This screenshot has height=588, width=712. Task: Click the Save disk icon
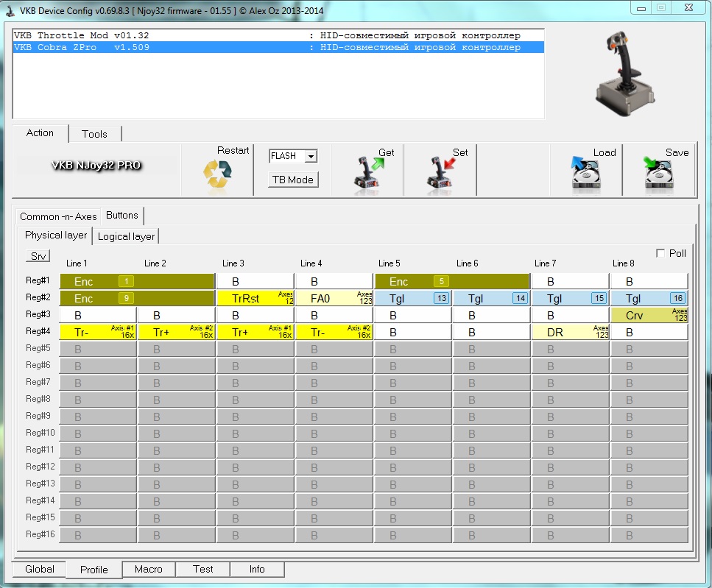(x=660, y=175)
